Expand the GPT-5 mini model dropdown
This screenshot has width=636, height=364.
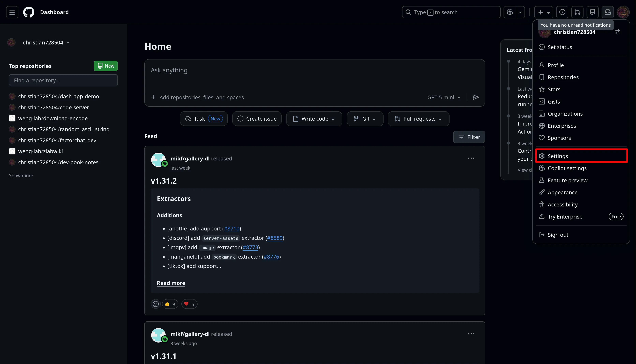pyautogui.click(x=444, y=97)
